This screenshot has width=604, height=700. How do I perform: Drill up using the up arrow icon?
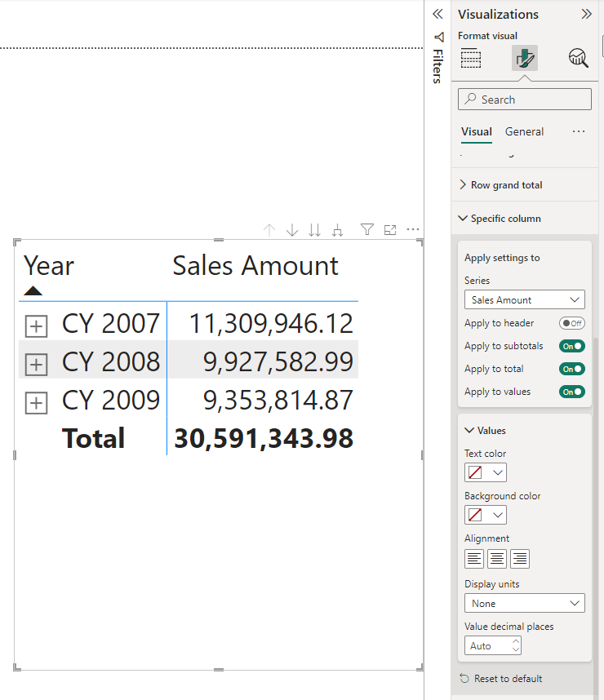(269, 230)
